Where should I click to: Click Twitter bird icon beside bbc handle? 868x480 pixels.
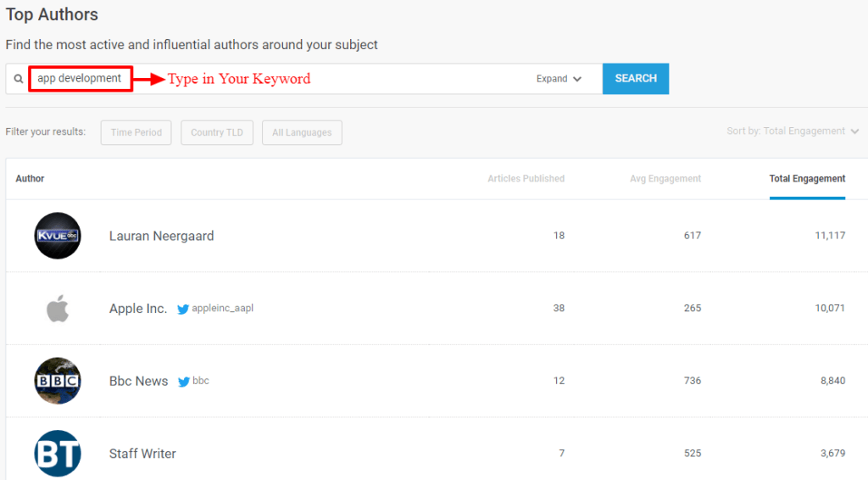[x=184, y=382]
